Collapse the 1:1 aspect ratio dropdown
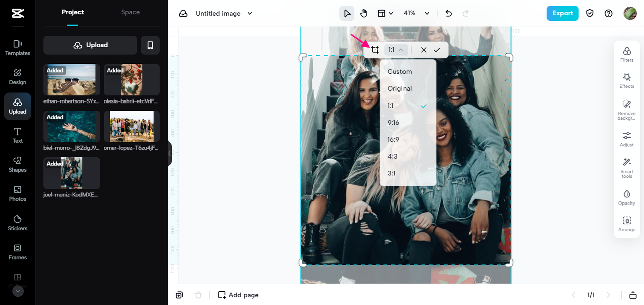Viewport: 644px width, 305px height. (396, 50)
